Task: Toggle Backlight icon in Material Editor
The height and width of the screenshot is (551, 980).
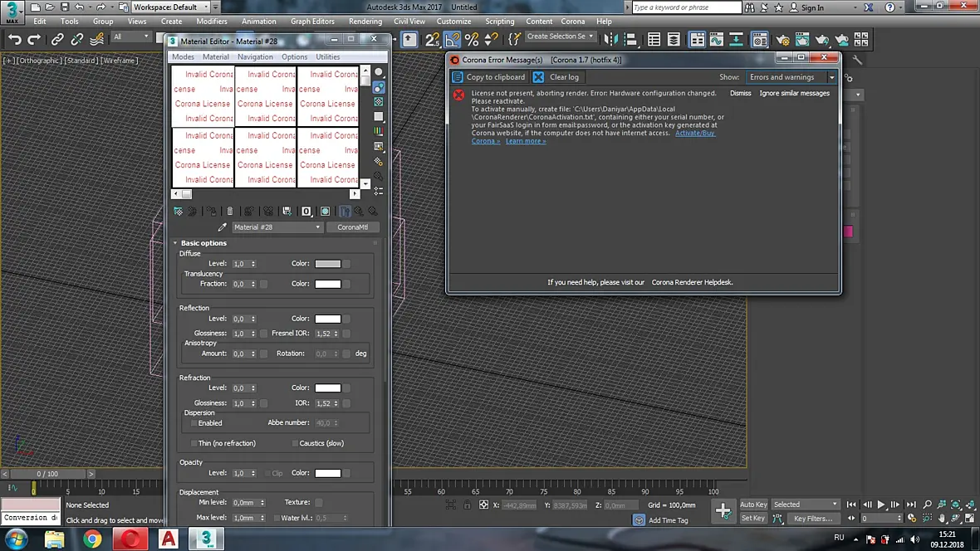Action: pos(379,87)
